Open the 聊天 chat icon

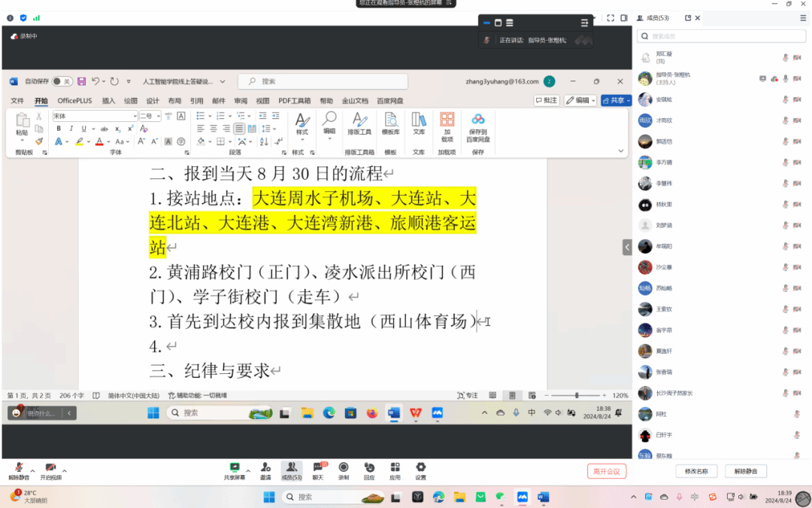click(318, 470)
